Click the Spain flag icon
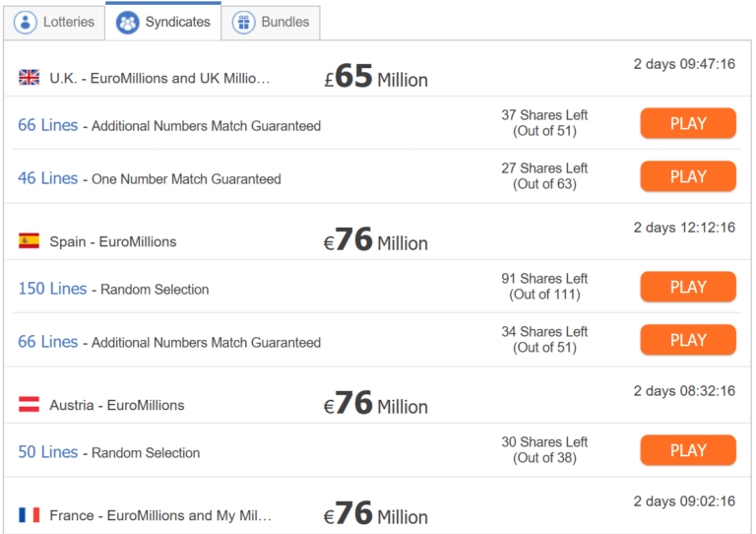The image size is (756, 534). click(29, 240)
